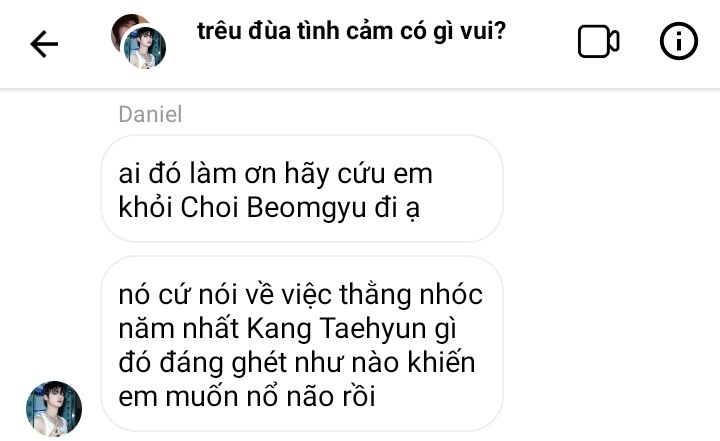Tap the front group avatar in header
Screen dimensions: 720x441
tap(145, 46)
